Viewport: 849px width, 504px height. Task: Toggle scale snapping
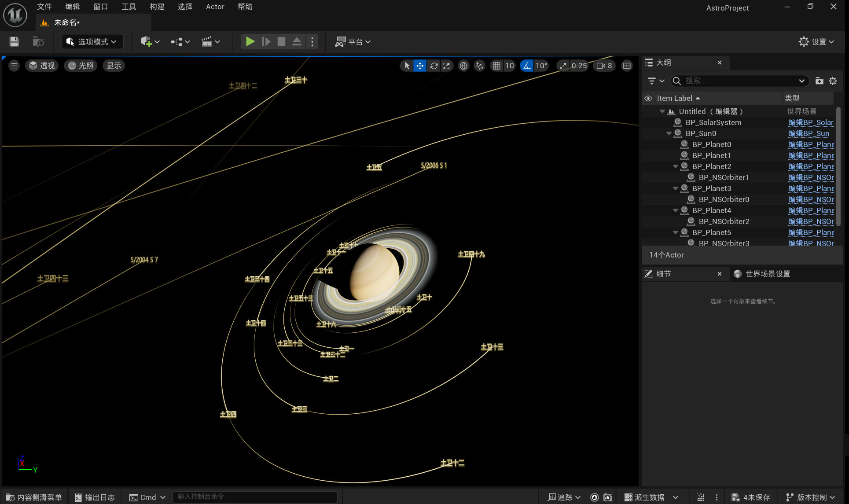click(563, 66)
